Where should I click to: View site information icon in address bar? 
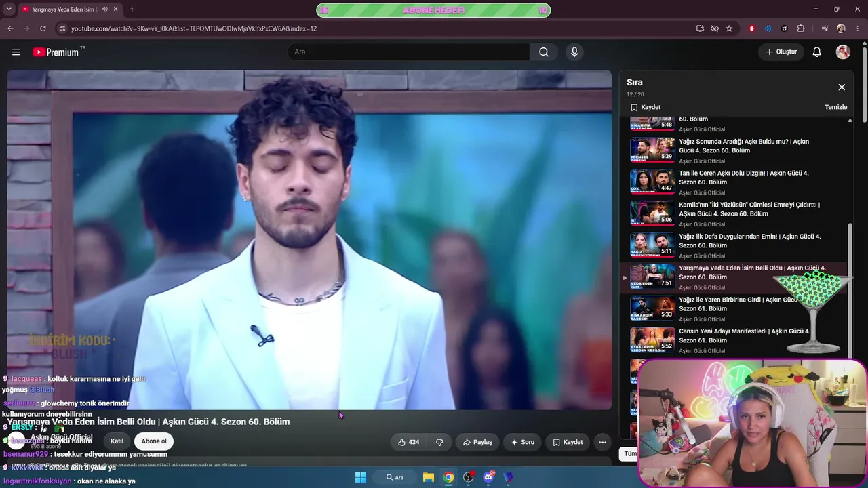62,28
